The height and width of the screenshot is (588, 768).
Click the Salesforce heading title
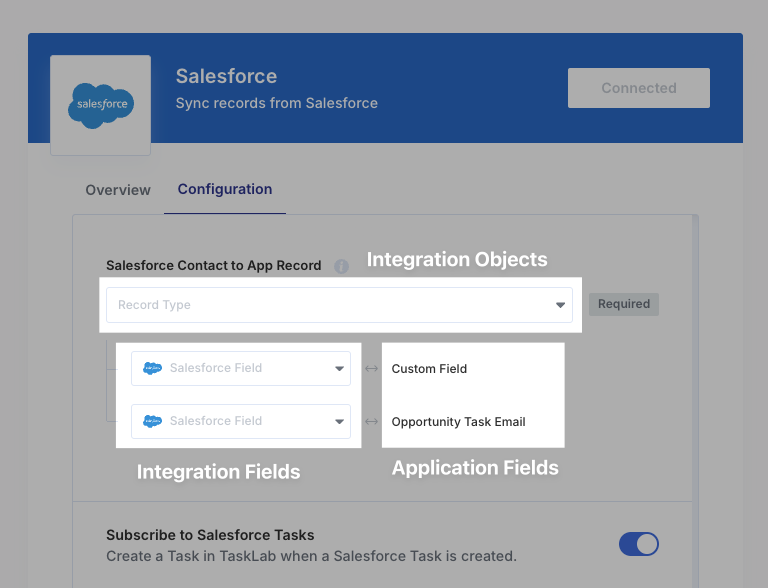tap(226, 76)
